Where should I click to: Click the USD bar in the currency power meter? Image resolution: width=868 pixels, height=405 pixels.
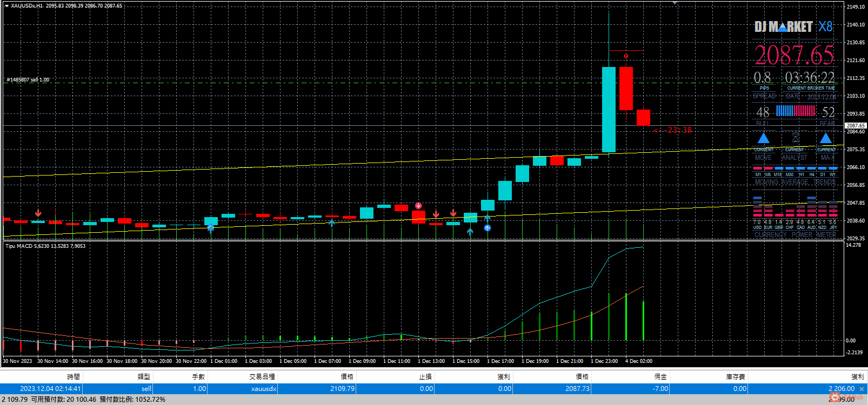click(757, 207)
